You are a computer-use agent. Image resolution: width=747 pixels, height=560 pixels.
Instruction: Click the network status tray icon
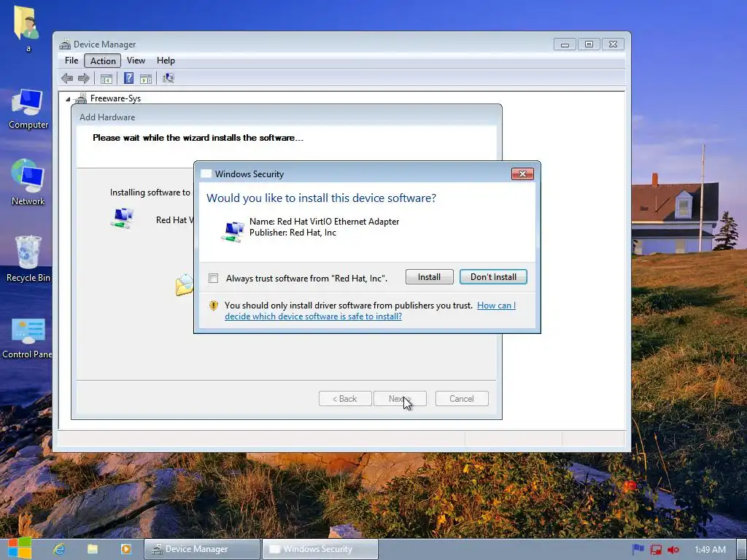coord(656,550)
